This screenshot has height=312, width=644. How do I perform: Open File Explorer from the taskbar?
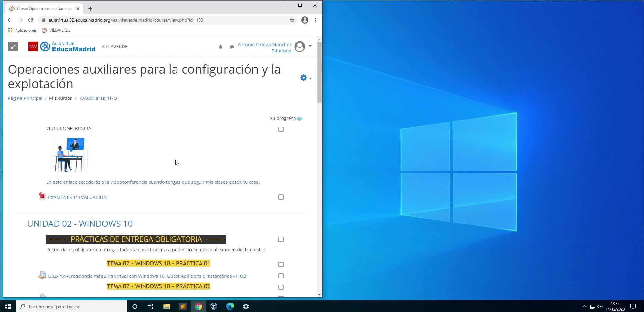pos(166,306)
